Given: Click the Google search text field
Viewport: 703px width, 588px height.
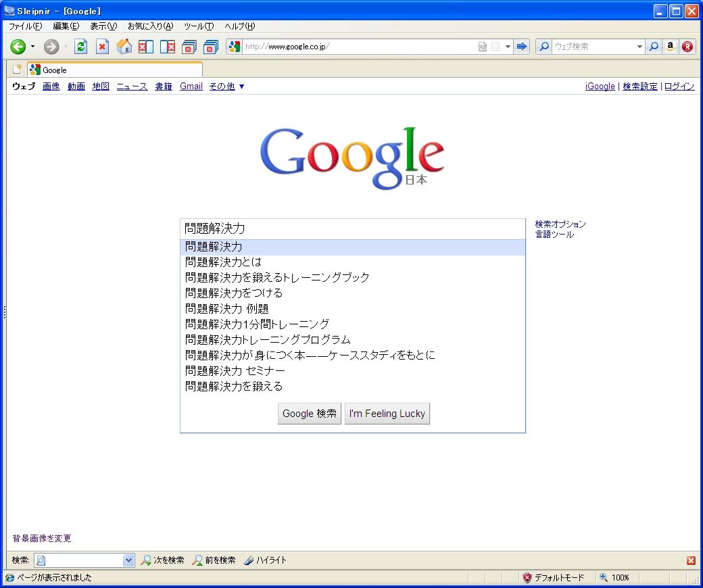Looking at the screenshot, I should tap(352, 229).
